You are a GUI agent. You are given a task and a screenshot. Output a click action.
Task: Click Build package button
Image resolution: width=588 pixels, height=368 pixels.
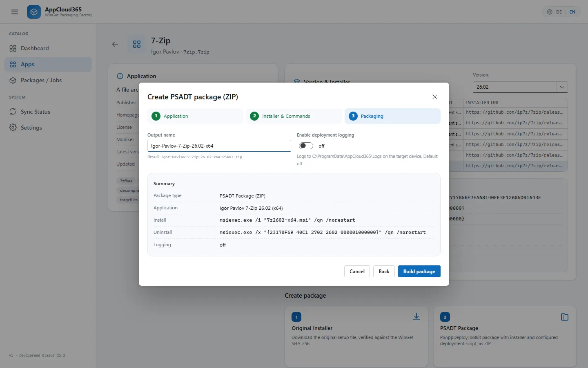pyautogui.click(x=419, y=272)
